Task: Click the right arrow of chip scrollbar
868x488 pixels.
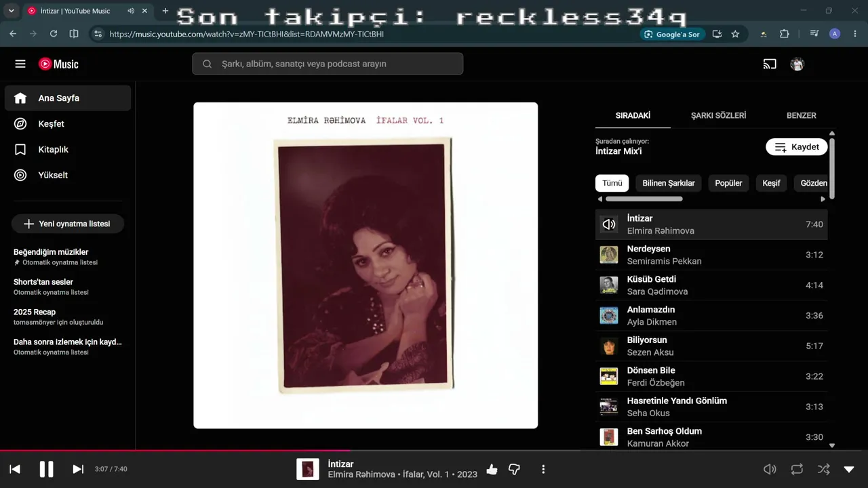Action: coord(823,199)
